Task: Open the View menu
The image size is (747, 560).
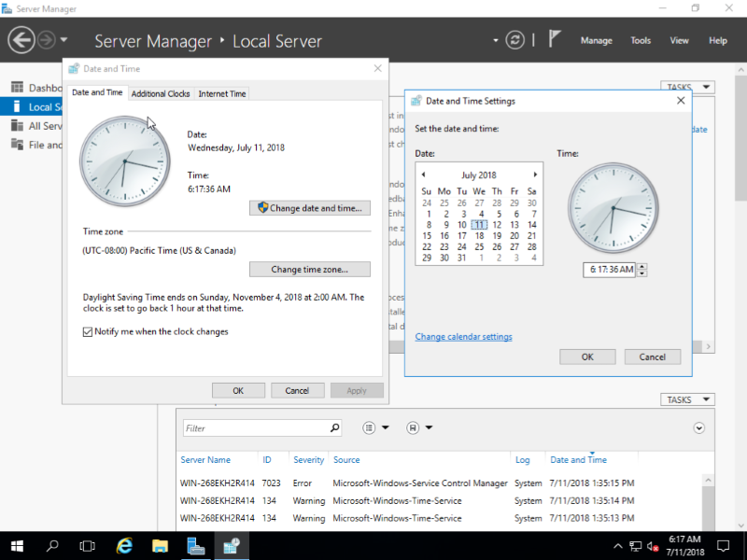Action: pyautogui.click(x=679, y=40)
